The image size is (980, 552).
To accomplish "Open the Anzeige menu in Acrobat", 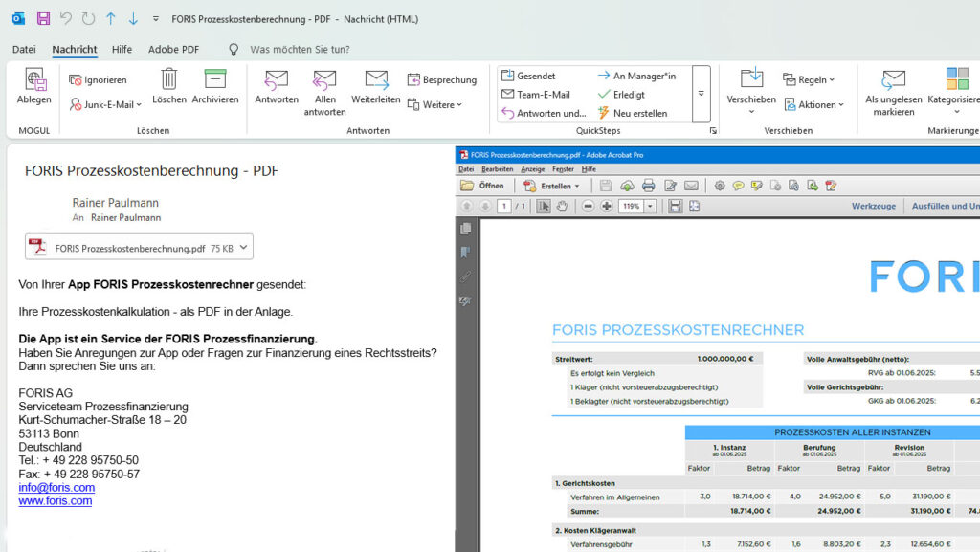I will pyautogui.click(x=532, y=169).
